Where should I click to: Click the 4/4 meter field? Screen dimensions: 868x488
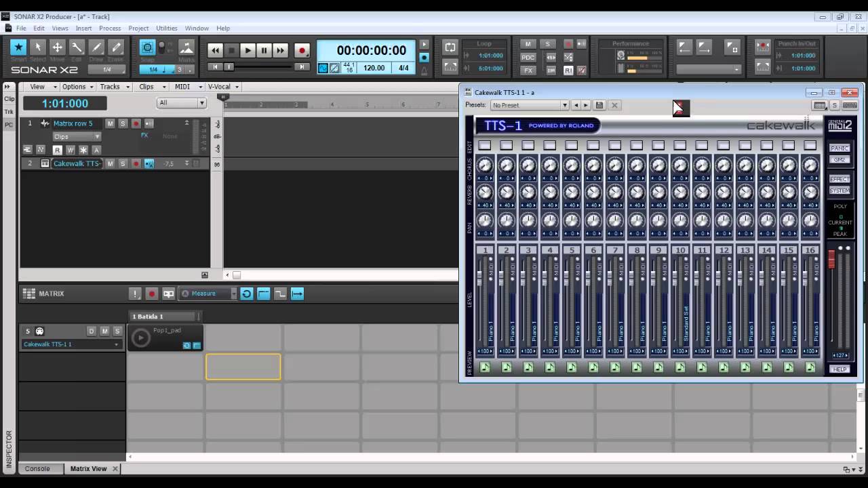point(403,68)
